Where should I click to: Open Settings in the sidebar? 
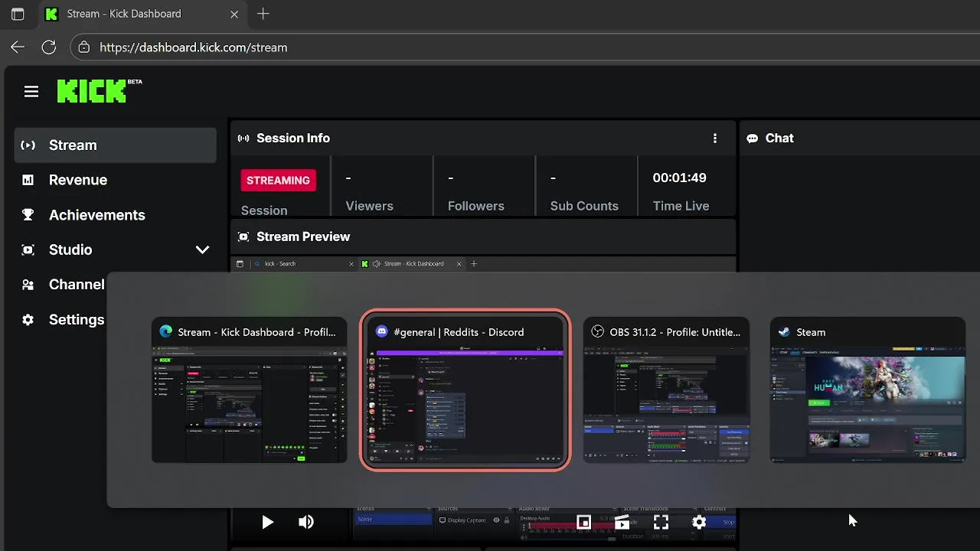(x=77, y=320)
